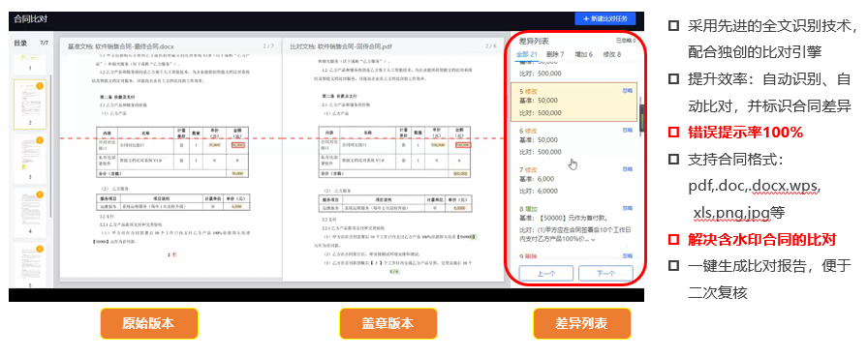The image size is (868, 357).
Task: Click the red 错误提示率100% text
Action: [745, 133]
